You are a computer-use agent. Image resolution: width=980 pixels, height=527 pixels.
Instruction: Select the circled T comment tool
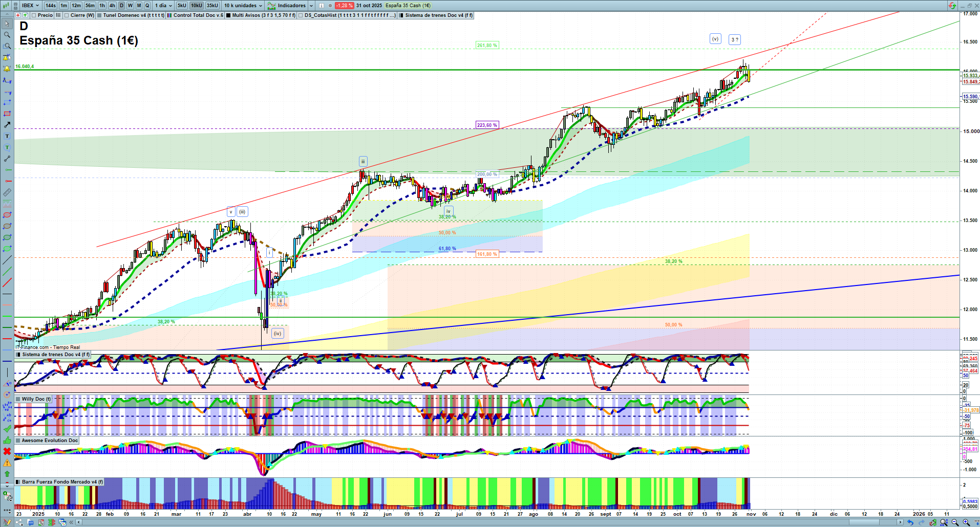coord(7,147)
